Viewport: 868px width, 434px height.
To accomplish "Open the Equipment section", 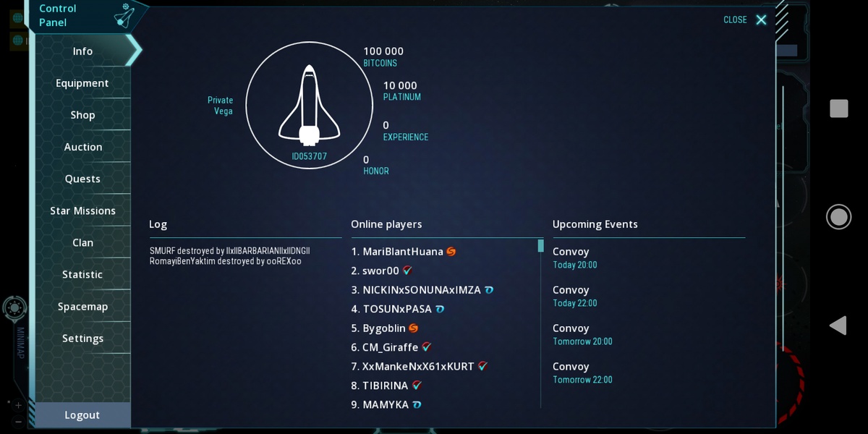I will (82, 83).
